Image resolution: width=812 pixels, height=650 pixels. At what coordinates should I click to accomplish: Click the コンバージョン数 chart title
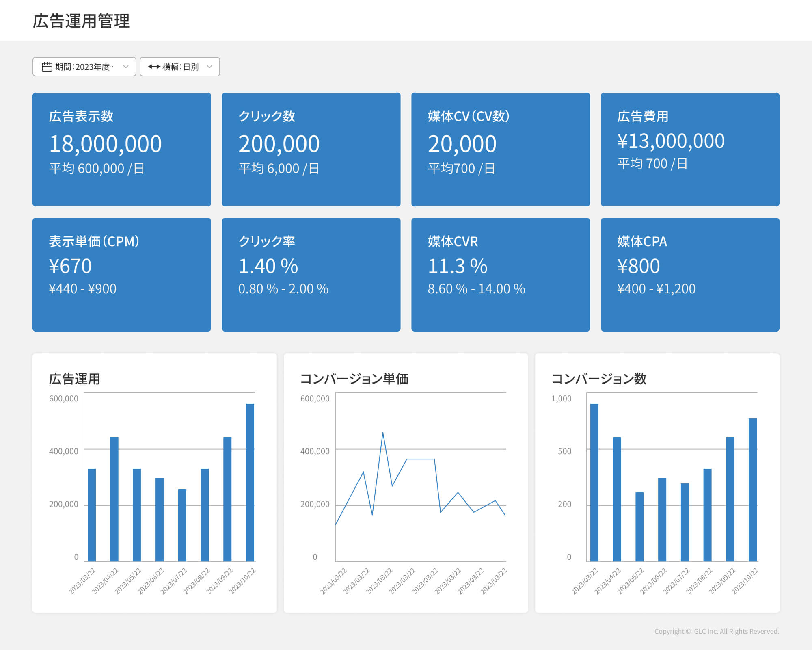click(599, 379)
